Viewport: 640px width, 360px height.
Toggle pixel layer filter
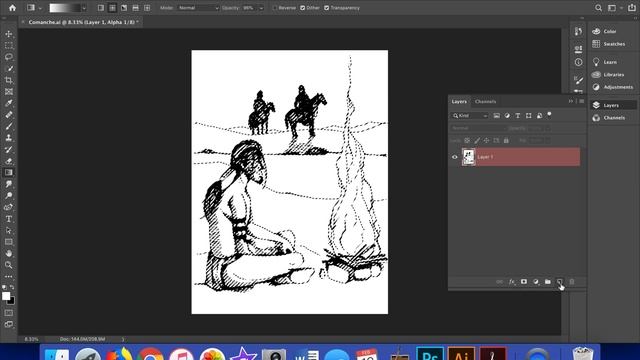pyautogui.click(x=497, y=116)
